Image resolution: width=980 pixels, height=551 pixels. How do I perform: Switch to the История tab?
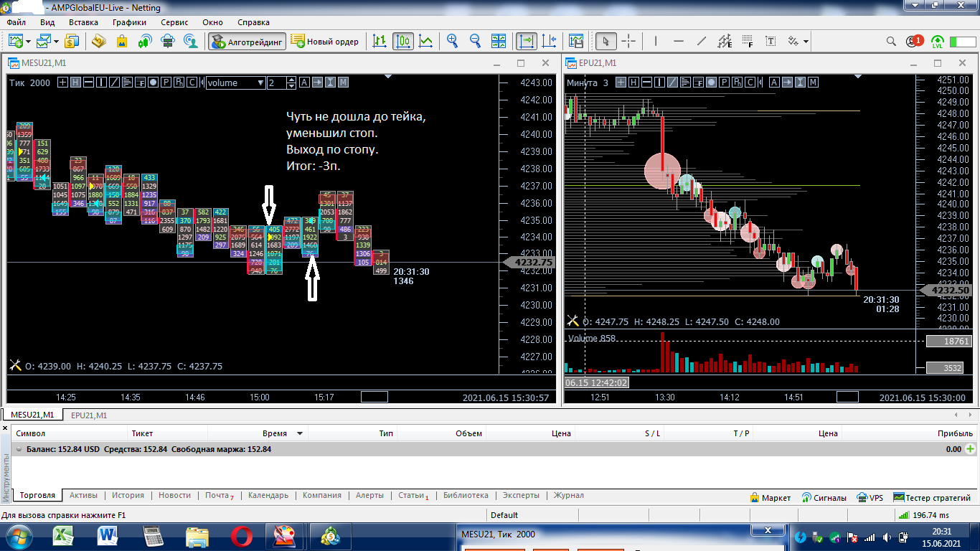pos(128,495)
